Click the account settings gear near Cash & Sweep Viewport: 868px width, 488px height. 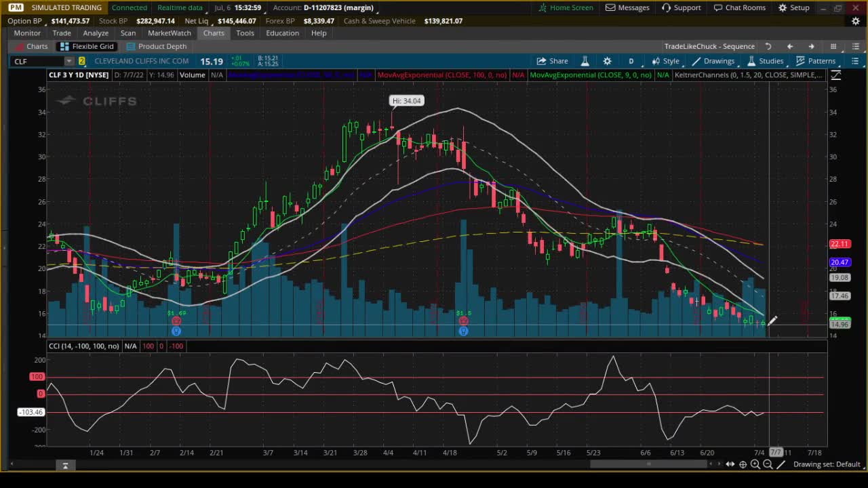pyautogui.click(x=856, y=21)
